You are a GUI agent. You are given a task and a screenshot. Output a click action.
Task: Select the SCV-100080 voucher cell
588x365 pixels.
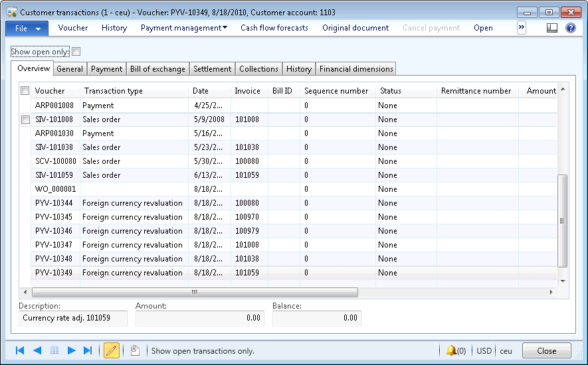(56, 161)
